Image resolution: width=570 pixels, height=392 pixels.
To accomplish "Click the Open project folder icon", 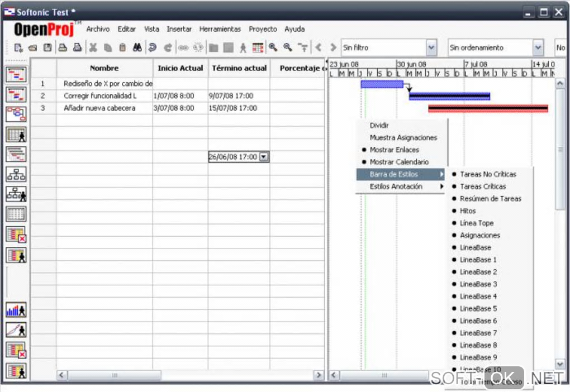I will click(x=33, y=47).
